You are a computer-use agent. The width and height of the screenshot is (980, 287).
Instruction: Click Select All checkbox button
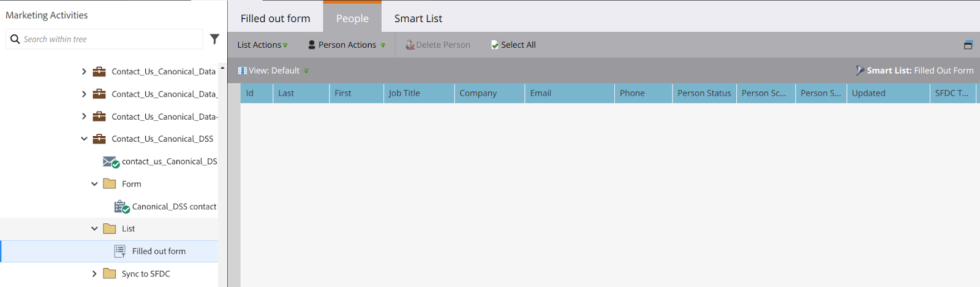click(513, 45)
